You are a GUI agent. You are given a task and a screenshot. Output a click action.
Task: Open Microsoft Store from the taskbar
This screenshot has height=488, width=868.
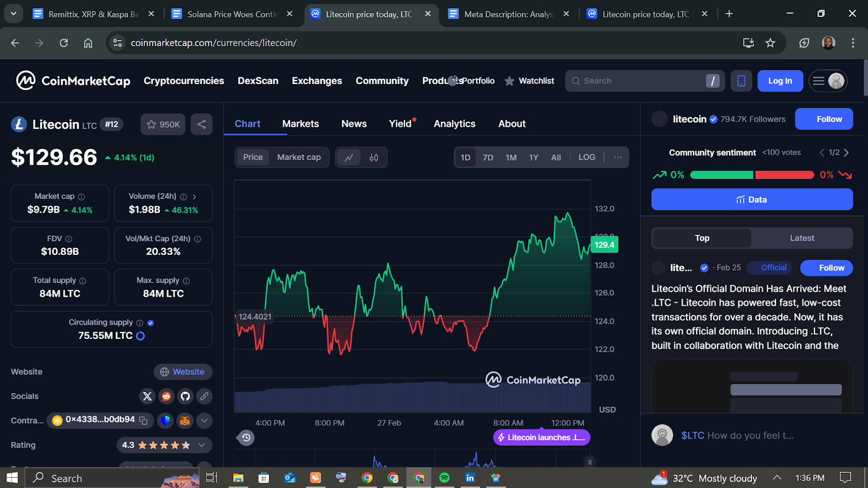(x=264, y=478)
